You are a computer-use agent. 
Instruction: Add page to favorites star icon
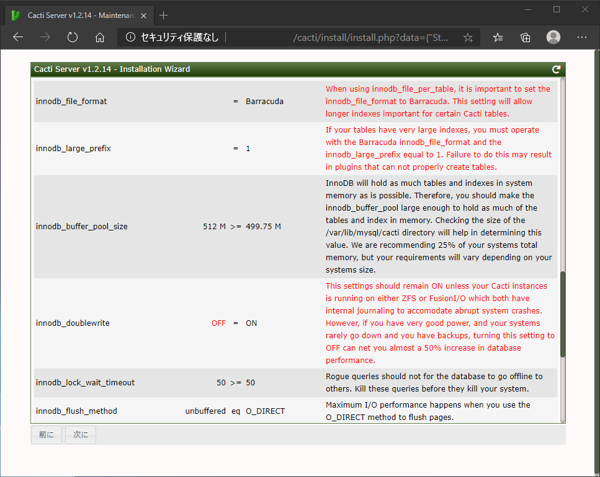(468, 37)
